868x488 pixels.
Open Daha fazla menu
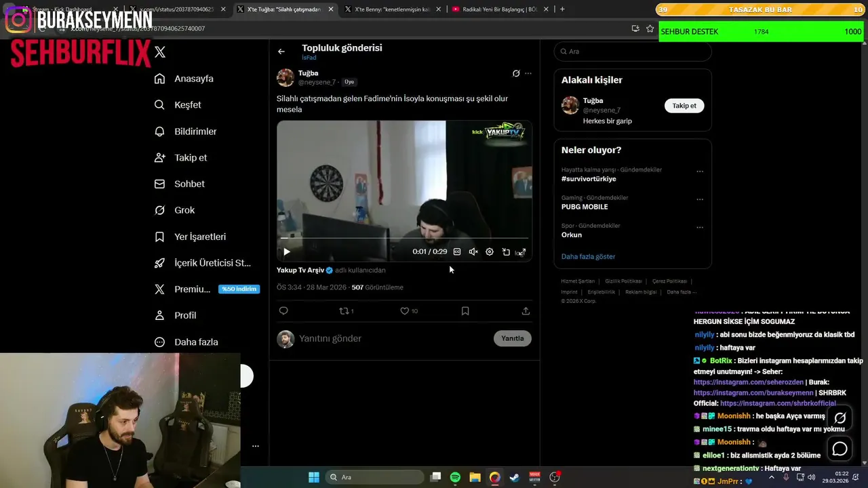[186, 342]
